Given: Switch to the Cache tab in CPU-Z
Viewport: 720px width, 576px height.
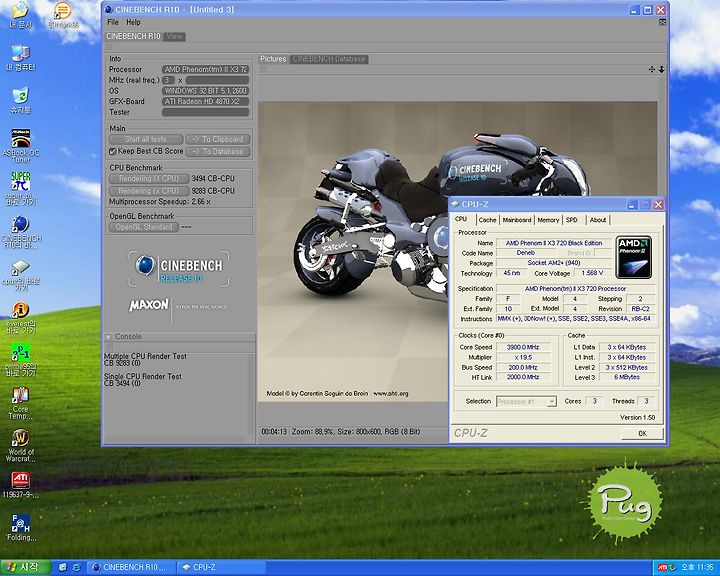Looking at the screenshot, I should (487, 220).
